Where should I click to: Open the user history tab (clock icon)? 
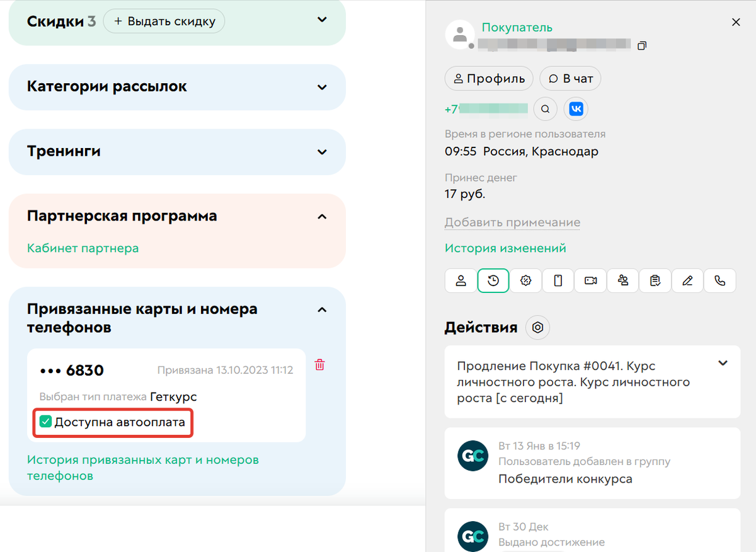[493, 280]
